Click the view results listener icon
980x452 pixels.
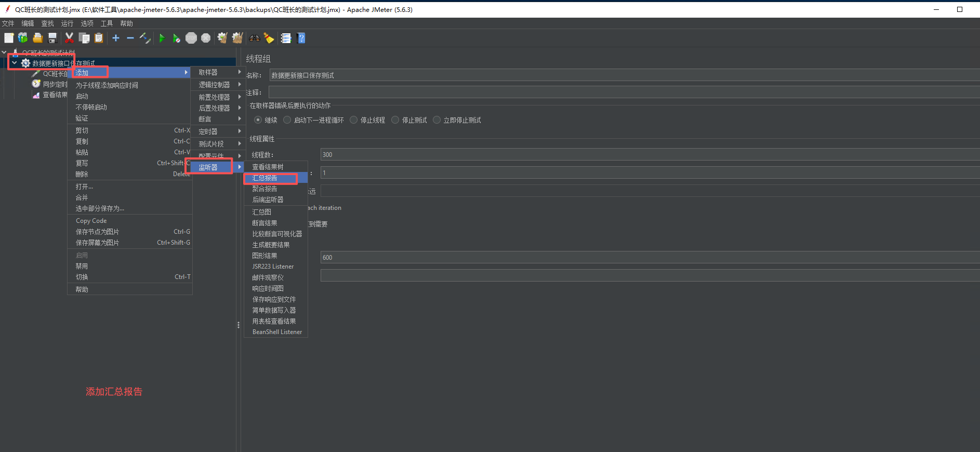[x=36, y=95]
